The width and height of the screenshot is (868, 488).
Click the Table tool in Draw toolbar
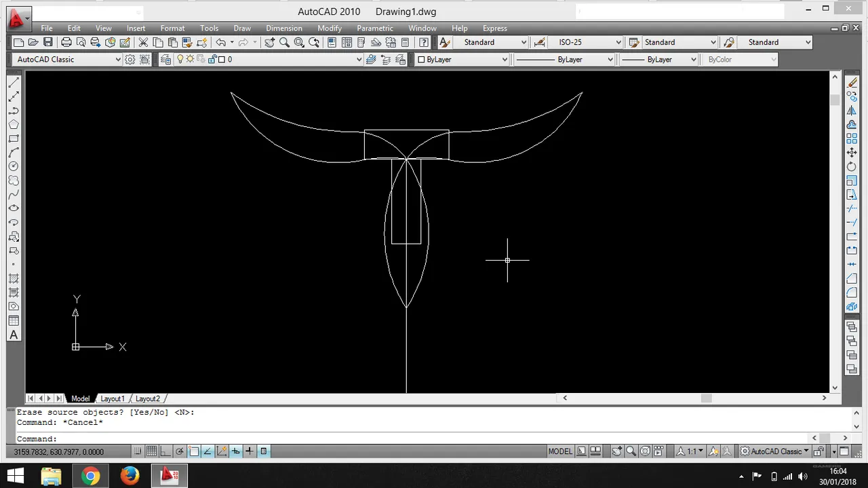pyautogui.click(x=14, y=321)
